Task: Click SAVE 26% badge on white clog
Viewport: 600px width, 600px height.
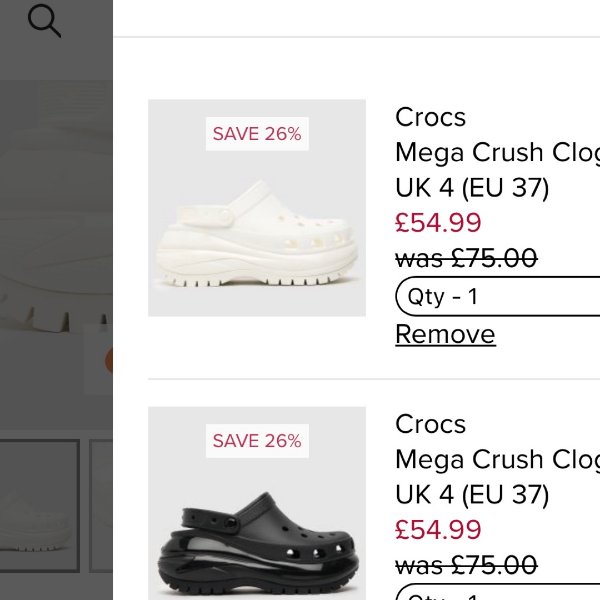Action: coord(257,133)
